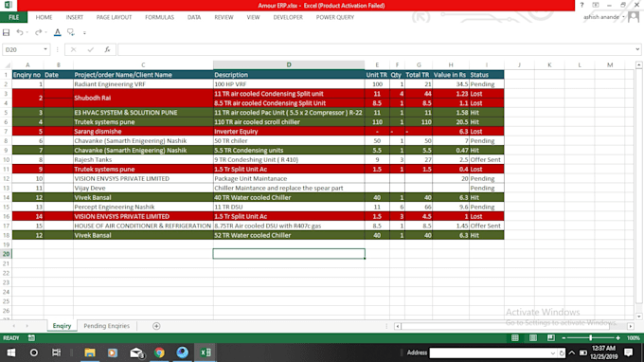Open Task View in taskbar
Screen dimensions: 644x362
click(x=56, y=353)
